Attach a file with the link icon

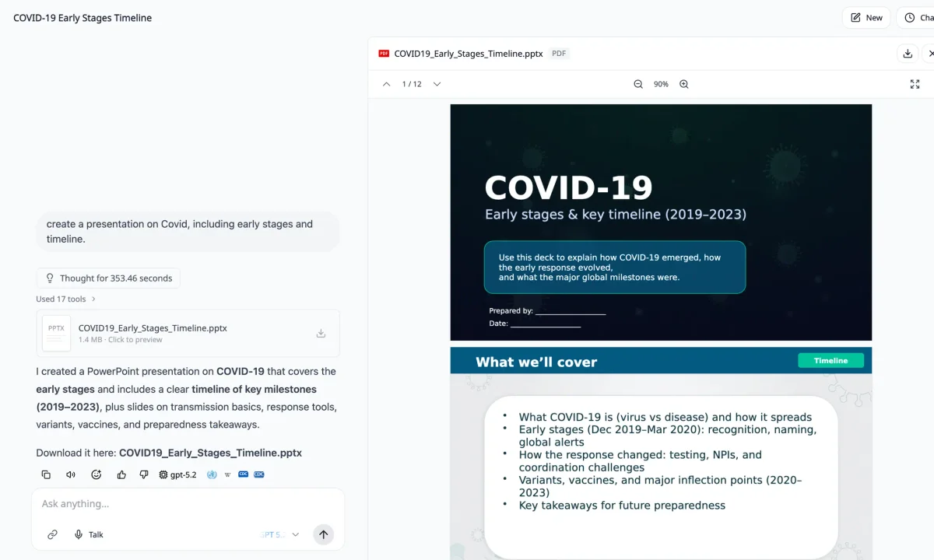[52, 534]
